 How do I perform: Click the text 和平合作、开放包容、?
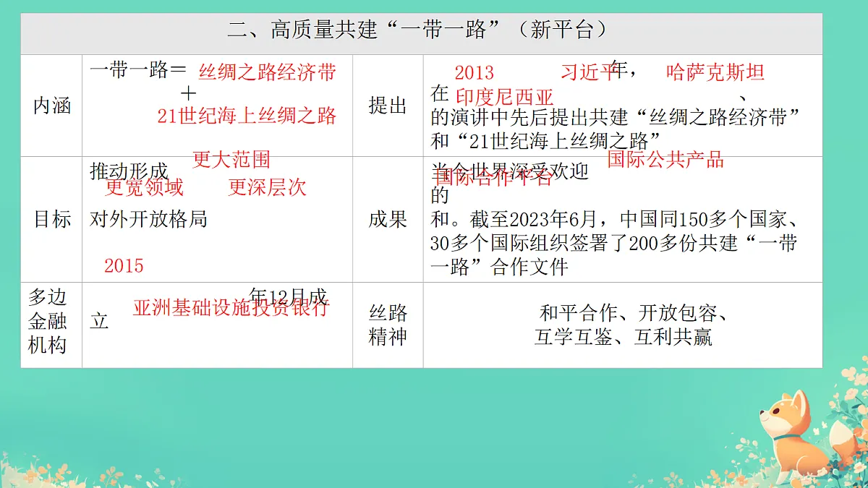click(634, 313)
